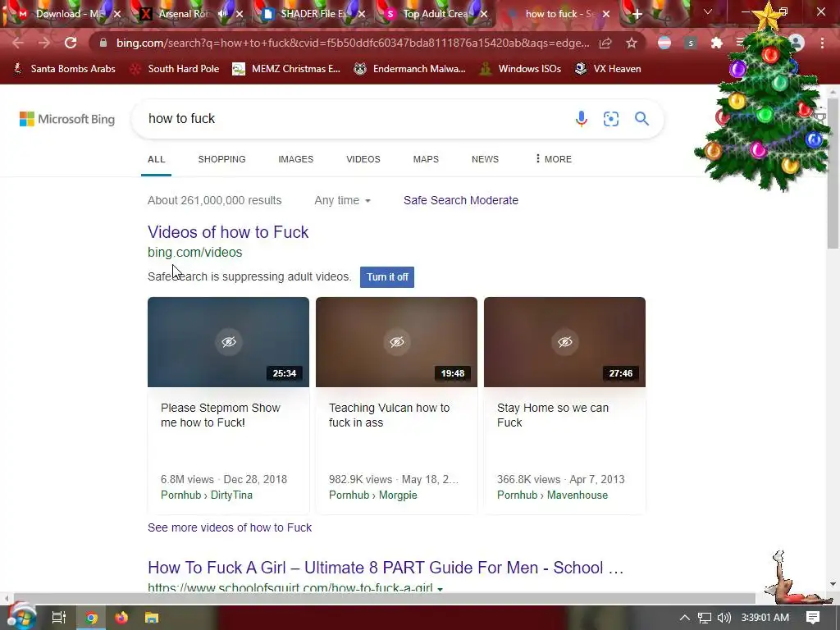
Task: Go forward with the browser forward arrow
Action: [x=44, y=43]
